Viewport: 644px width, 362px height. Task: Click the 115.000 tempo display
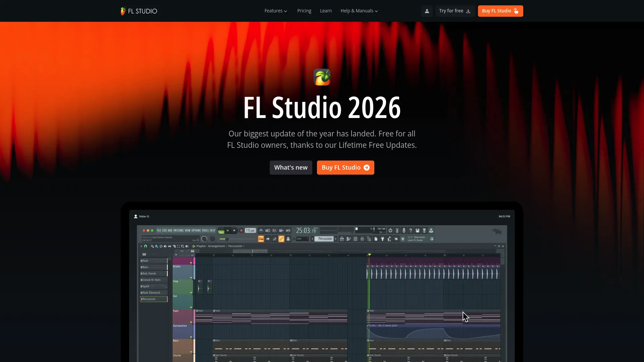(x=251, y=230)
